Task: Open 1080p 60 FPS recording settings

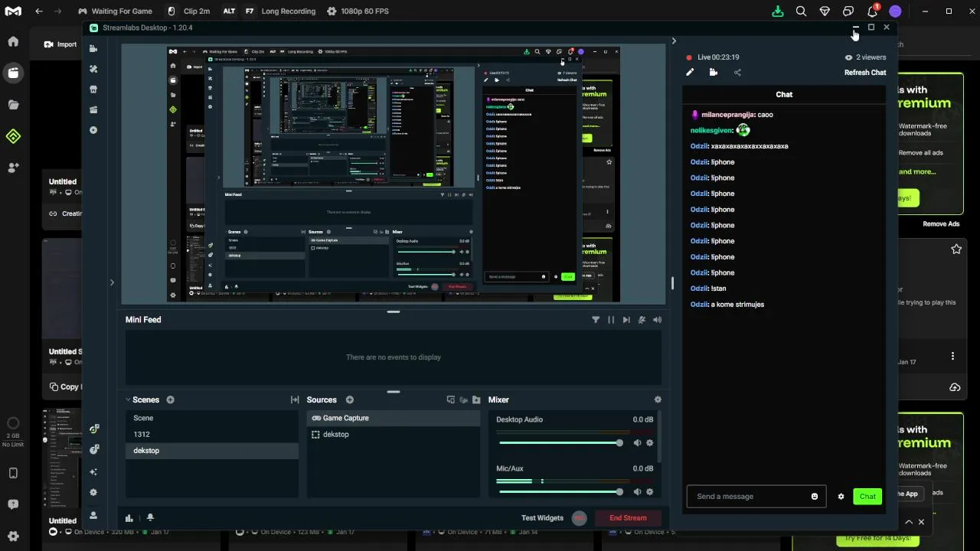Action: point(358,11)
